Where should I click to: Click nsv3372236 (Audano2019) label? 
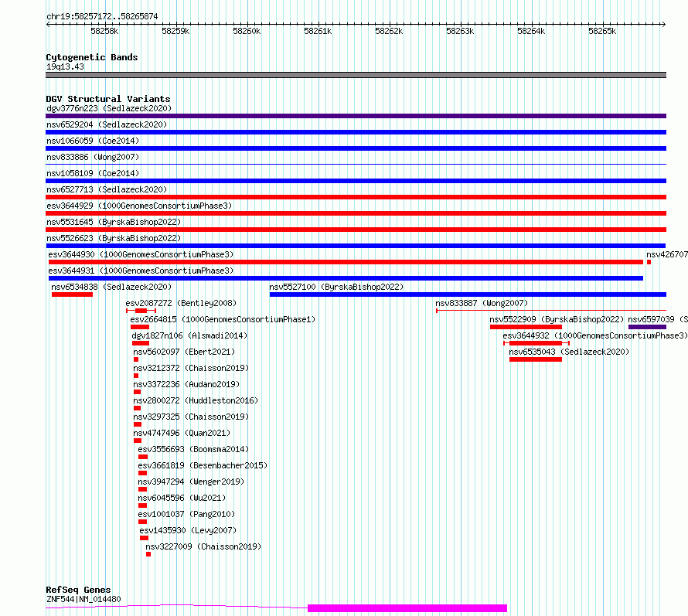(186, 384)
